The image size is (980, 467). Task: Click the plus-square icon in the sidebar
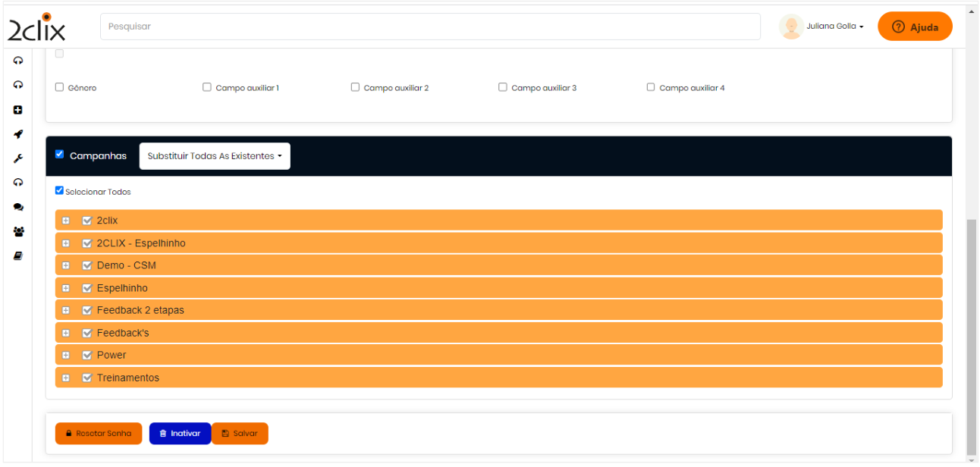click(x=18, y=110)
